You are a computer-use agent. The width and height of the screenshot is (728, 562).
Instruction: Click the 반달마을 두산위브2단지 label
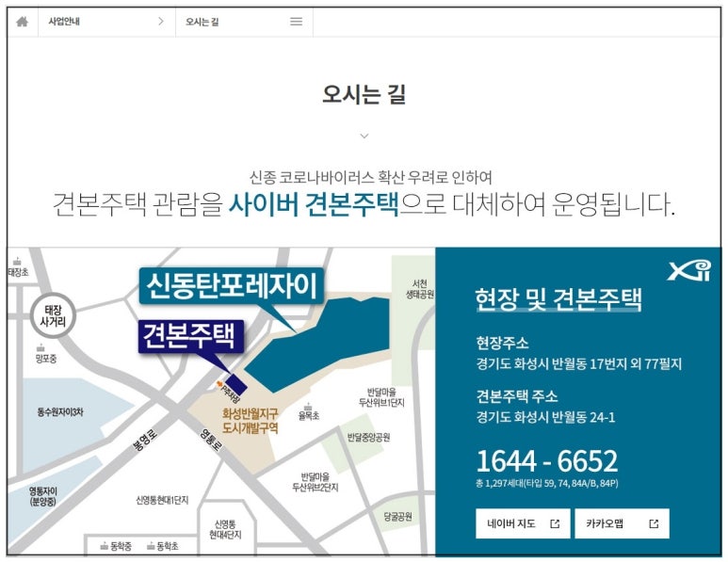point(315,482)
